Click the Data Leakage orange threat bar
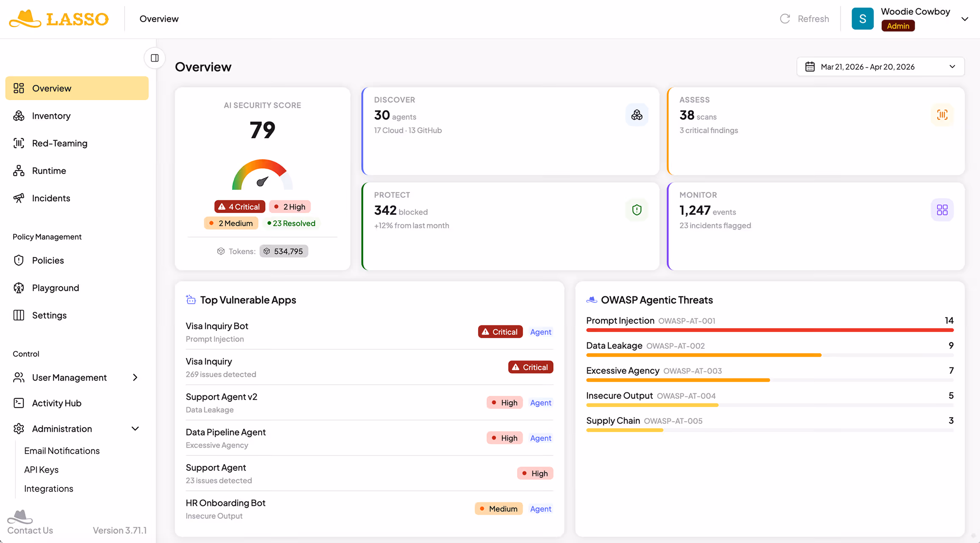980x543 pixels. (x=704, y=355)
